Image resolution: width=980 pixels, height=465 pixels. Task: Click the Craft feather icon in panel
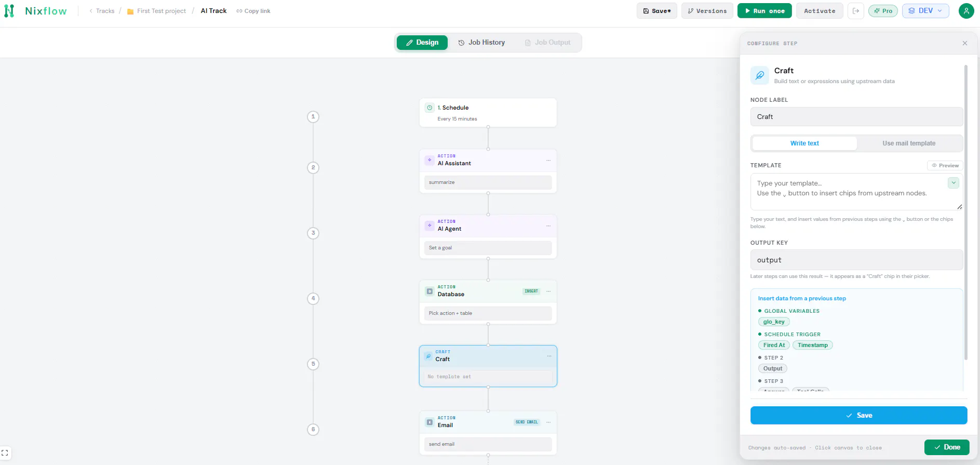760,75
